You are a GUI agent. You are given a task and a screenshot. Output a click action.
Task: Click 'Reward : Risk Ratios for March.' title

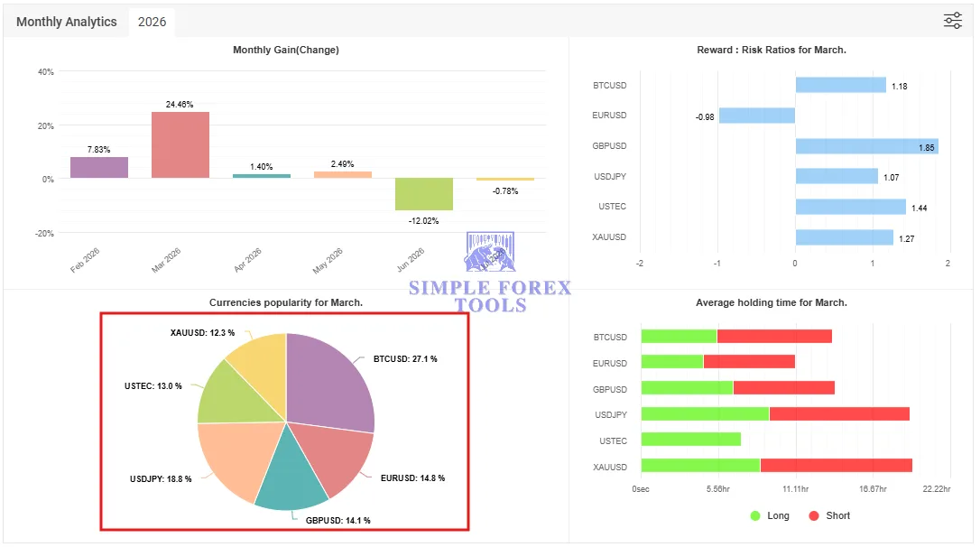(772, 50)
